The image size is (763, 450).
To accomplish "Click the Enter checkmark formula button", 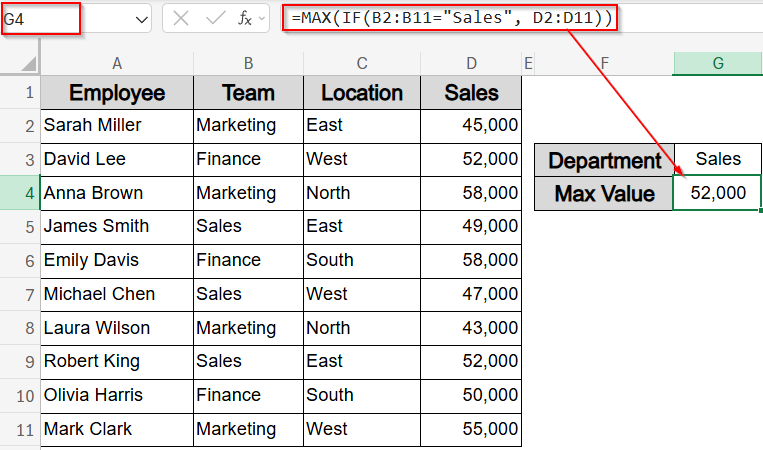I will coord(215,19).
